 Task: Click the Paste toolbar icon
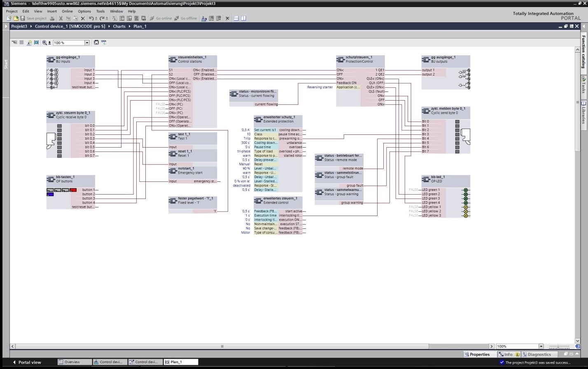(x=76, y=19)
